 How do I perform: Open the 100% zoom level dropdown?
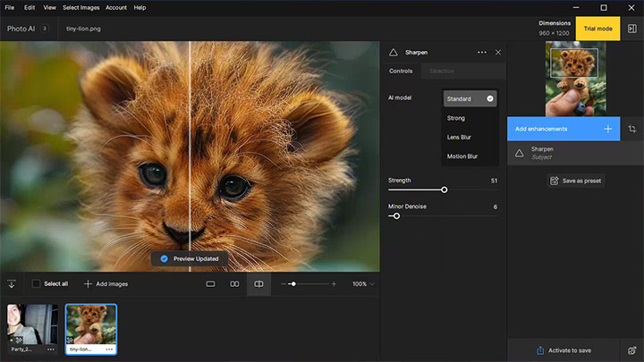tap(363, 283)
